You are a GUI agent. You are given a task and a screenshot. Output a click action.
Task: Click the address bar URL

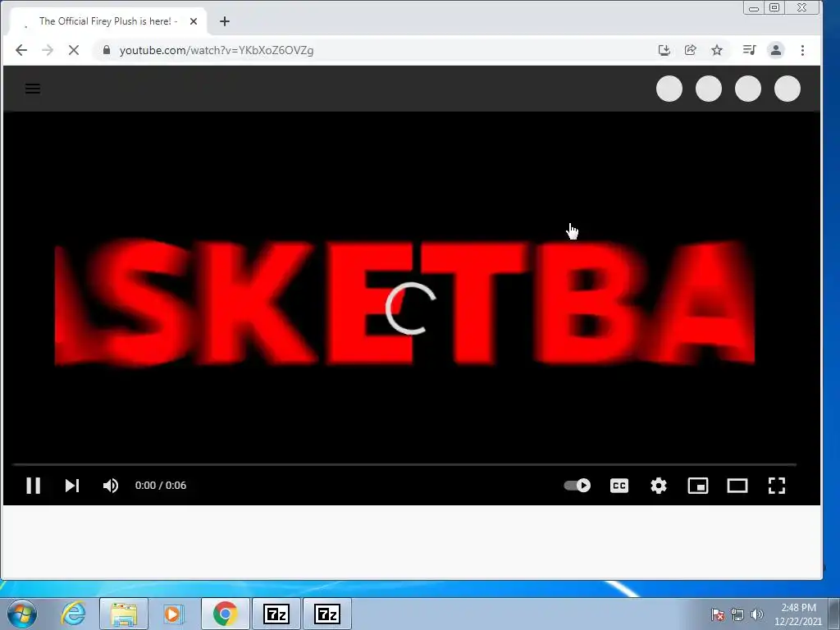pyautogui.click(x=217, y=50)
